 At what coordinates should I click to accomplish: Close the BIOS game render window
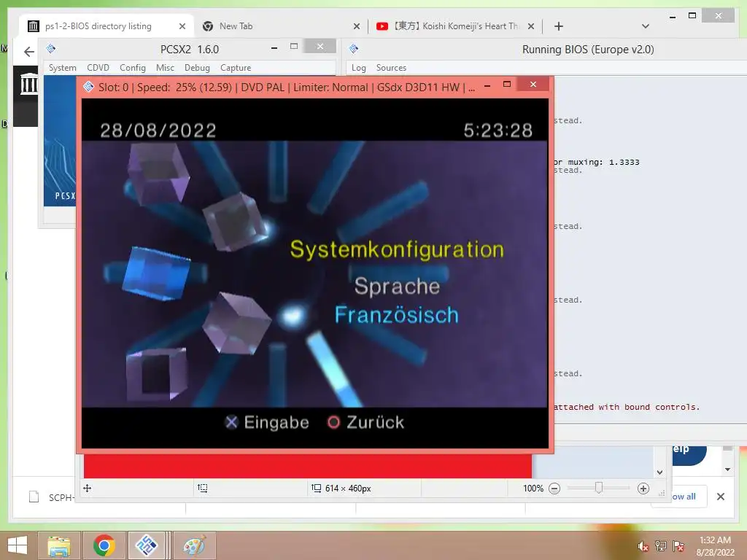click(x=533, y=85)
